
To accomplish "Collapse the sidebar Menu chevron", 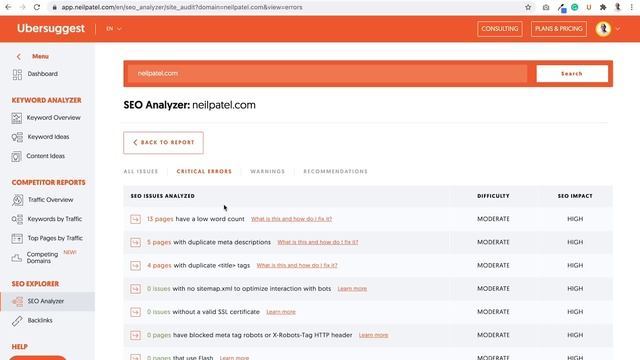I will 19,56.
